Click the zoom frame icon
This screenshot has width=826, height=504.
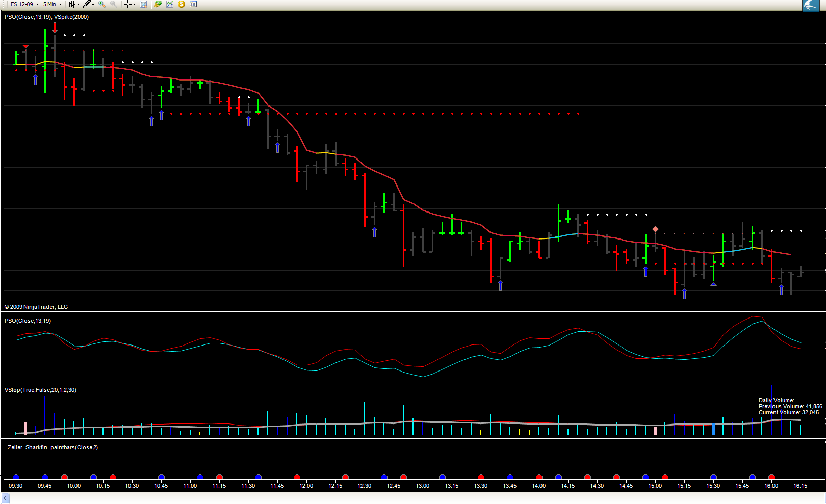143,4
